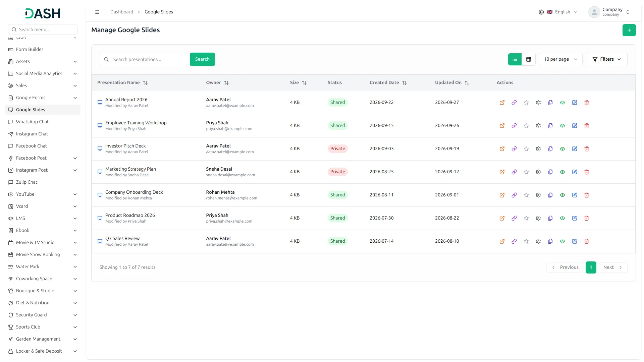Delete the Annual Report 2026 row

pyautogui.click(x=586, y=103)
